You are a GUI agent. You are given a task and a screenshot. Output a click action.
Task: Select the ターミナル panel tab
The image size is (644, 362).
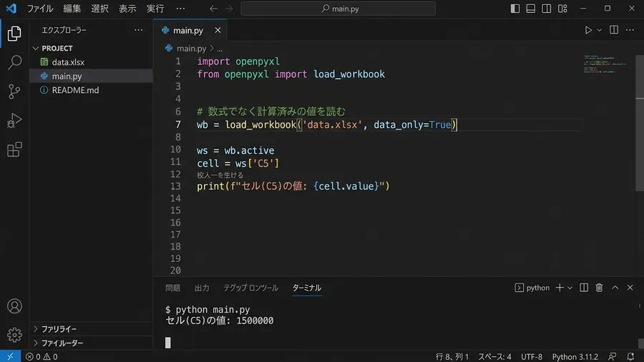pyautogui.click(x=306, y=288)
